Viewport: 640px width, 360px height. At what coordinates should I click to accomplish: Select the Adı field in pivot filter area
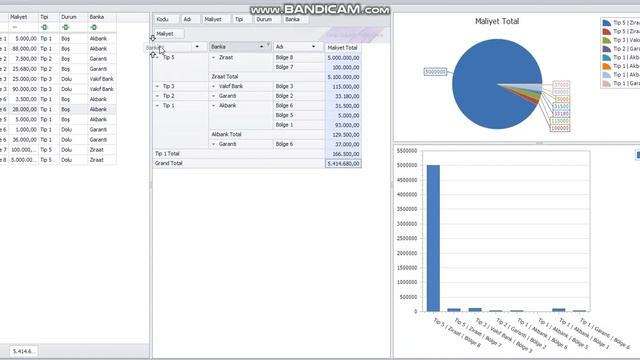click(x=191, y=19)
